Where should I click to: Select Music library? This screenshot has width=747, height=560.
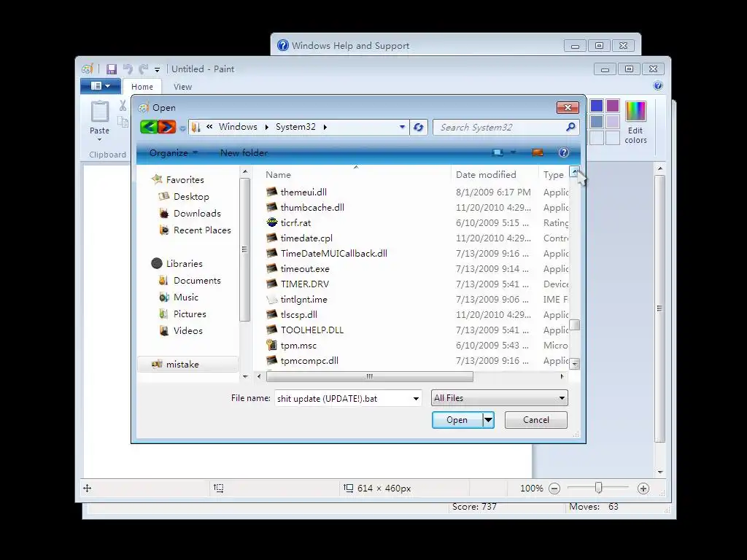tap(186, 297)
